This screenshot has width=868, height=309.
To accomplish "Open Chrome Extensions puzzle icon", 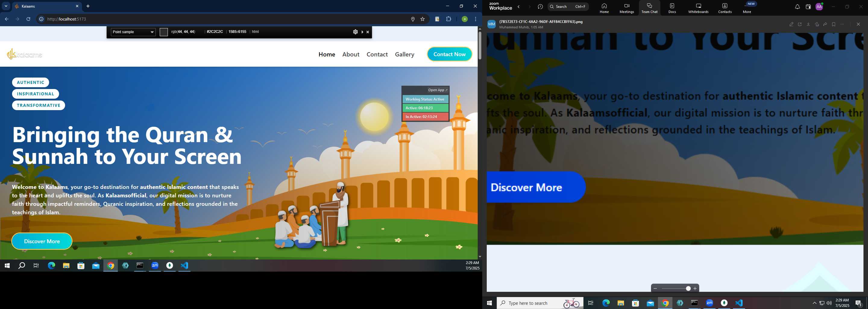I will [x=448, y=19].
